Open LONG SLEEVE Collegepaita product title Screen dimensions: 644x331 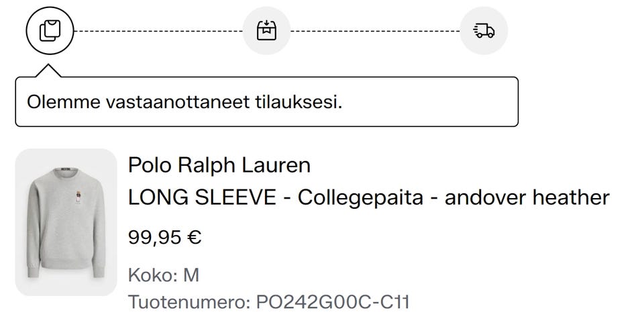368,197
